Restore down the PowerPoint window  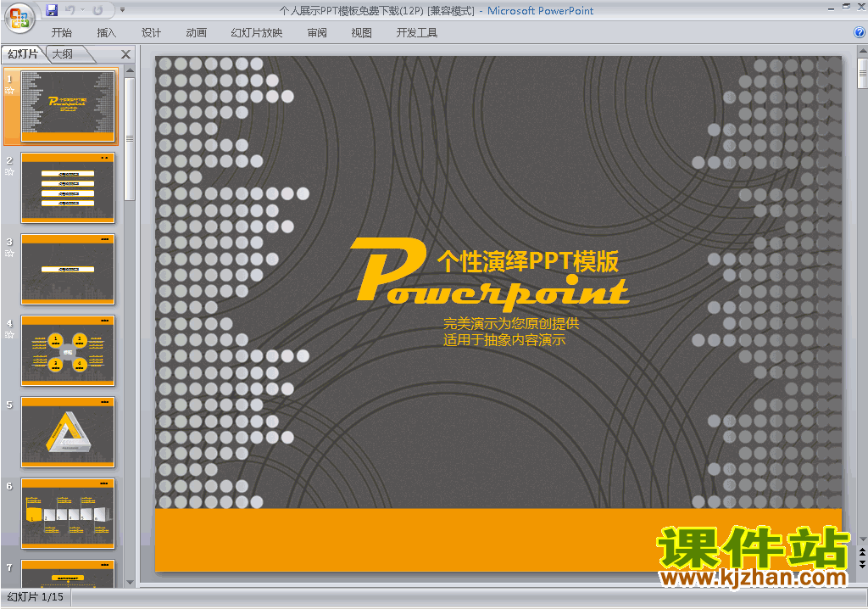[846, 7]
